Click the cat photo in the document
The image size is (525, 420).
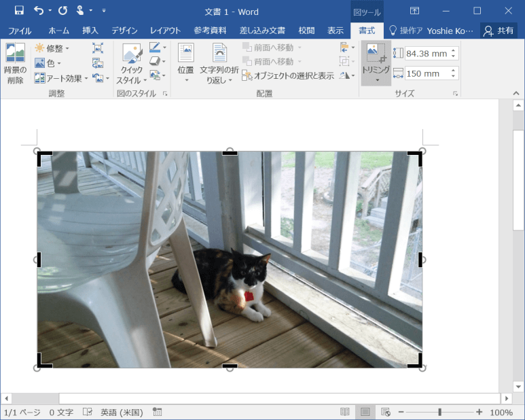pyautogui.click(x=230, y=260)
